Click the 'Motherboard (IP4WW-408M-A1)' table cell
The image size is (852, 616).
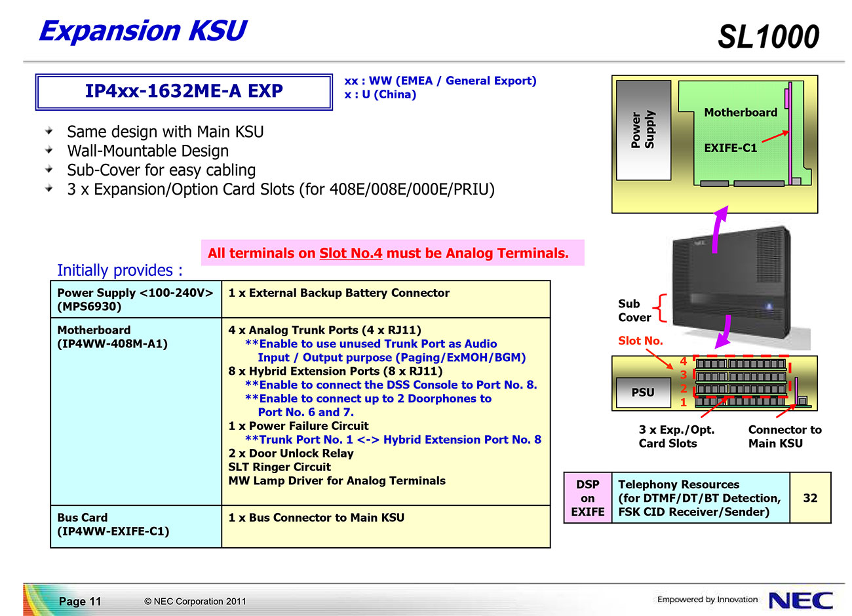tap(136, 412)
